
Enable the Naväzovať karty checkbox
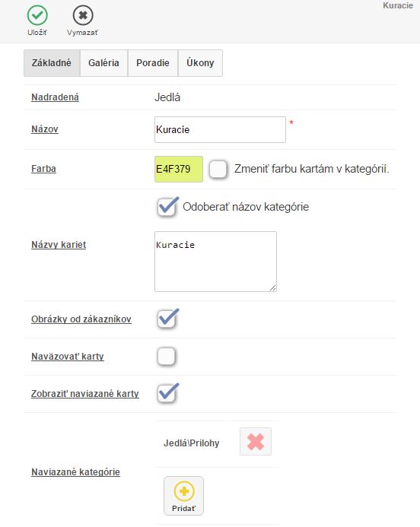(167, 356)
